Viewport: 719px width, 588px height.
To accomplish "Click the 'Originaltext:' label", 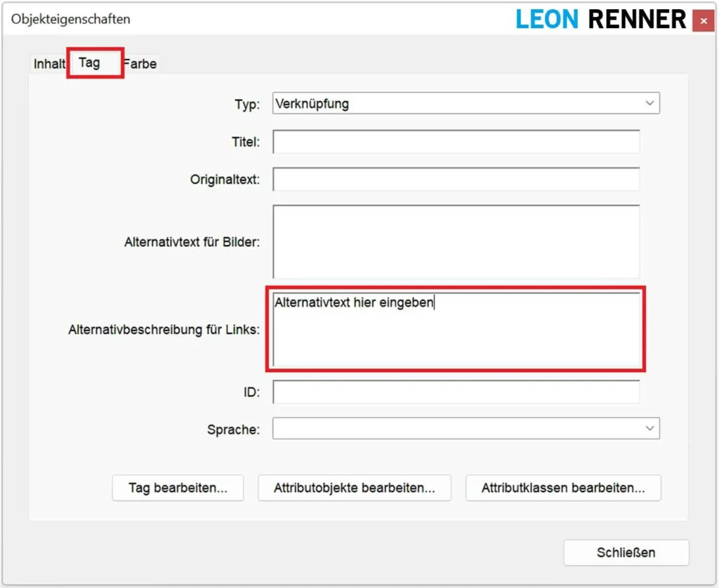I will pos(225,180).
